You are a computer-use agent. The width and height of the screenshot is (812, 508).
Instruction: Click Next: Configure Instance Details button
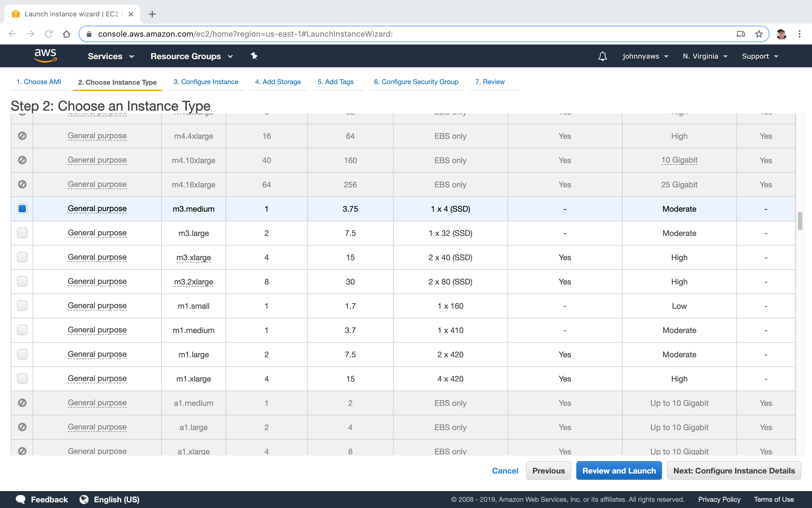tap(734, 471)
